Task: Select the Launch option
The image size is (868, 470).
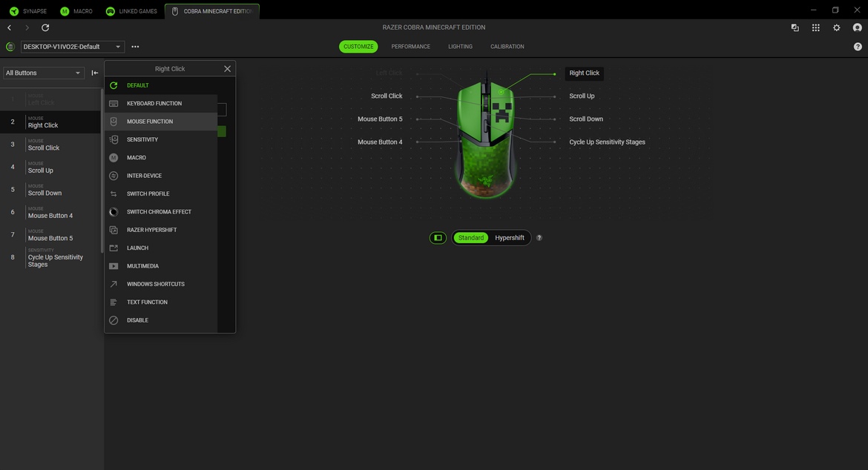Action: click(x=160, y=248)
